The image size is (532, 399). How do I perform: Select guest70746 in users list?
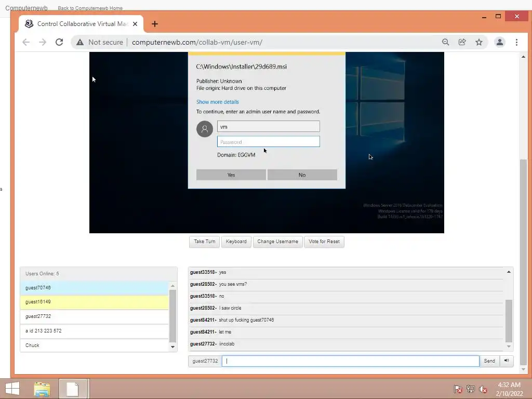click(x=95, y=288)
